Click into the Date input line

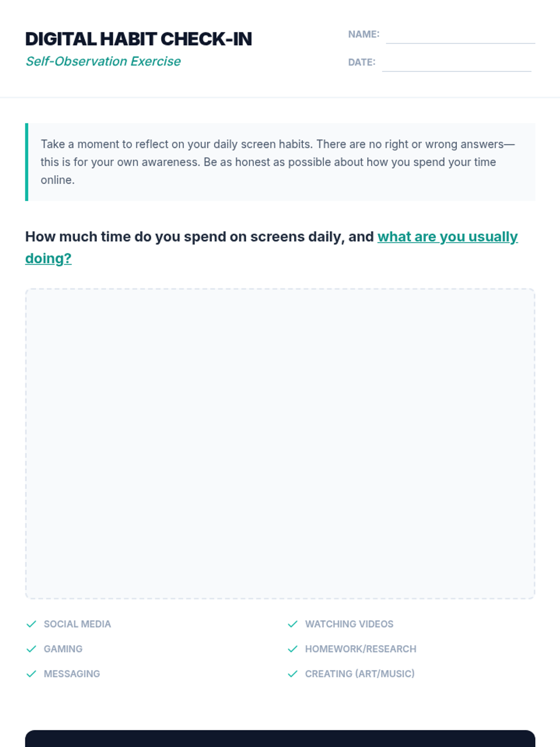point(456,63)
